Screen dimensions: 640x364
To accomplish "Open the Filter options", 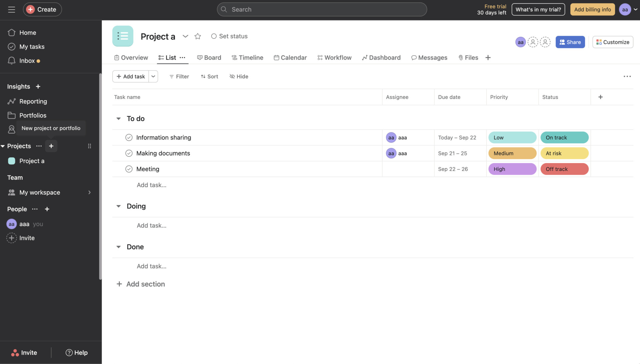I will point(179,76).
